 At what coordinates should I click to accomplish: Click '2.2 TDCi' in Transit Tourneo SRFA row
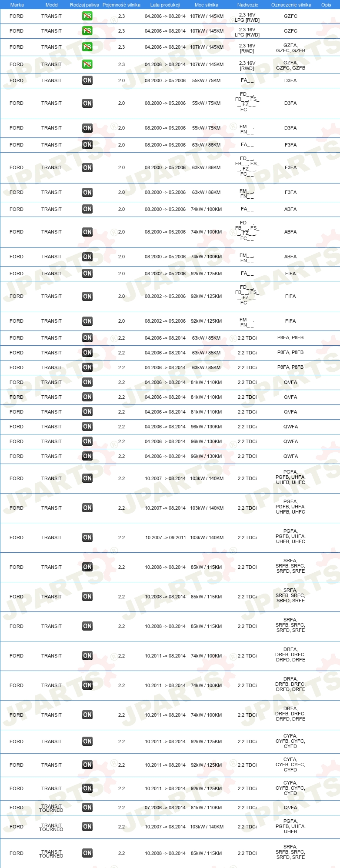(x=247, y=853)
